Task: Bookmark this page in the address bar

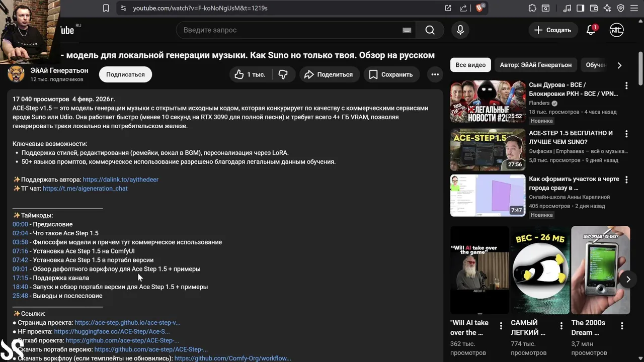Action: [106, 8]
